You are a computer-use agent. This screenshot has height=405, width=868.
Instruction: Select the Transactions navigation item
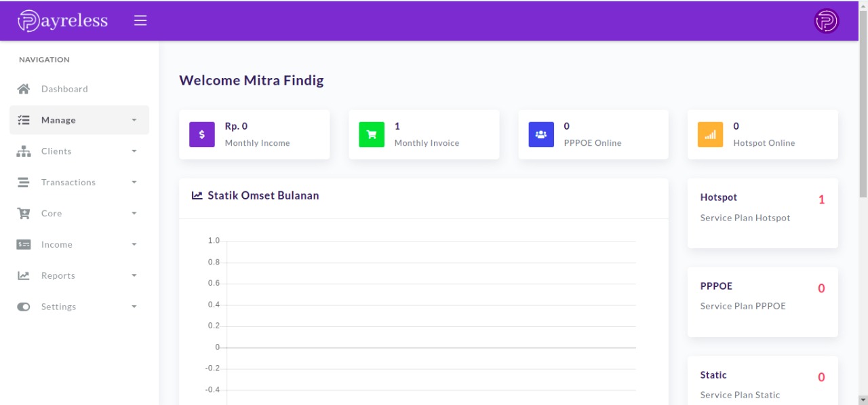79,182
